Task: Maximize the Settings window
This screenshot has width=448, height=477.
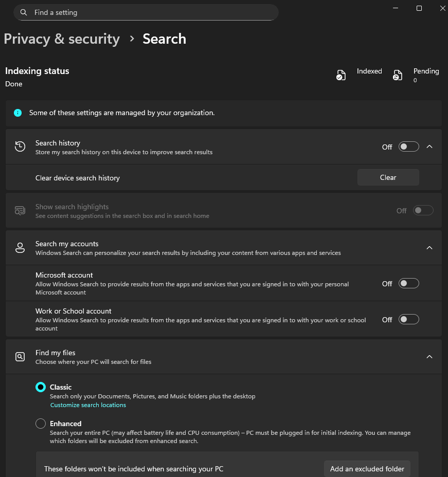Action: coord(419,8)
